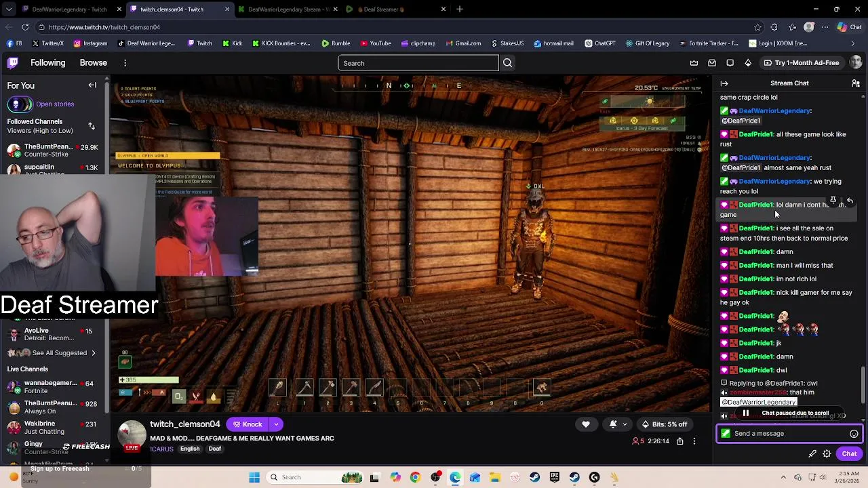Image resolution: width=868 pixels, height=488 pixels.
Task: Open the notifications inbox icon
Action: 712,63
